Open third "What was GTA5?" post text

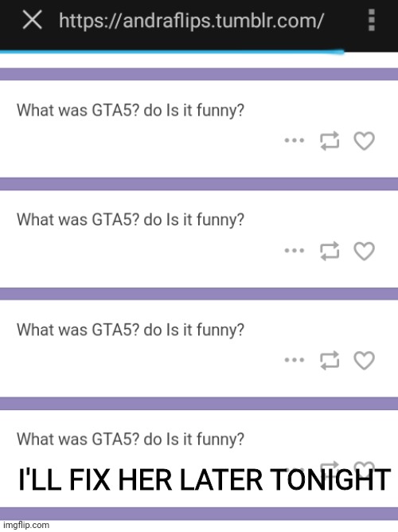pos(131,330)
